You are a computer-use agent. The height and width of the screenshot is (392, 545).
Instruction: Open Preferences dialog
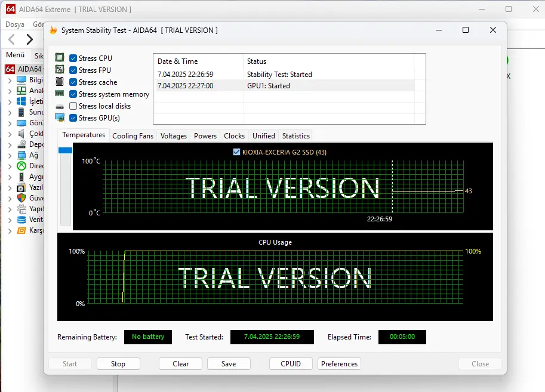point(339,364)
